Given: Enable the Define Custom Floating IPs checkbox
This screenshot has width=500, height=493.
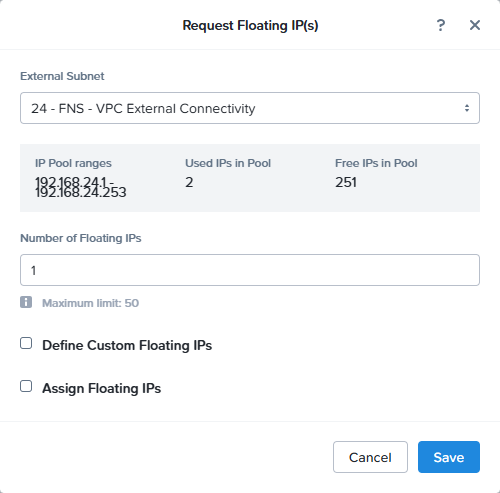Looking at the screenshot, I should (26, 343).
